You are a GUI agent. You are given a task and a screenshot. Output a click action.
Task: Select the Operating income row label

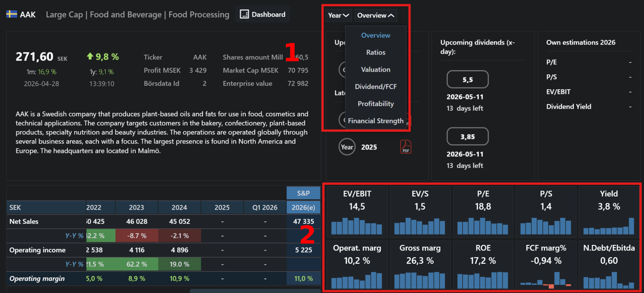tap(37, 250)
